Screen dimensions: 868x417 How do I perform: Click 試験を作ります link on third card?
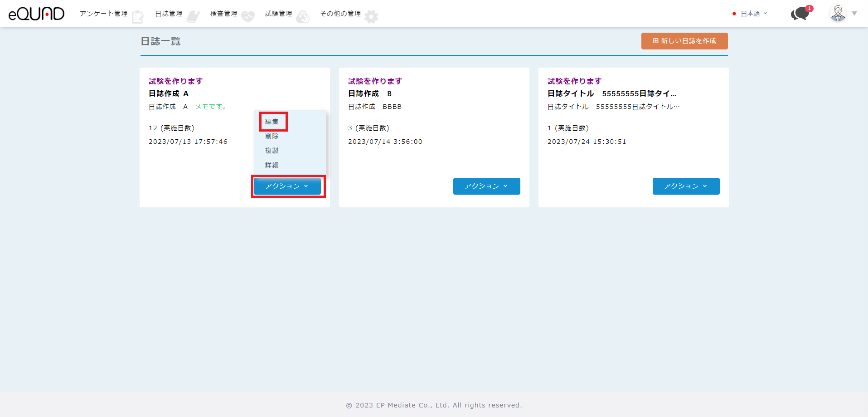click(x=574, y=81)
